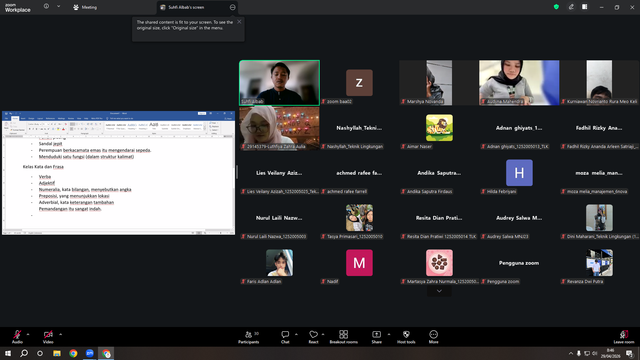The width and height of the screenshot is (640, 360).
Task: Click Nadif M avatar tile
Action: click(359, 263)
